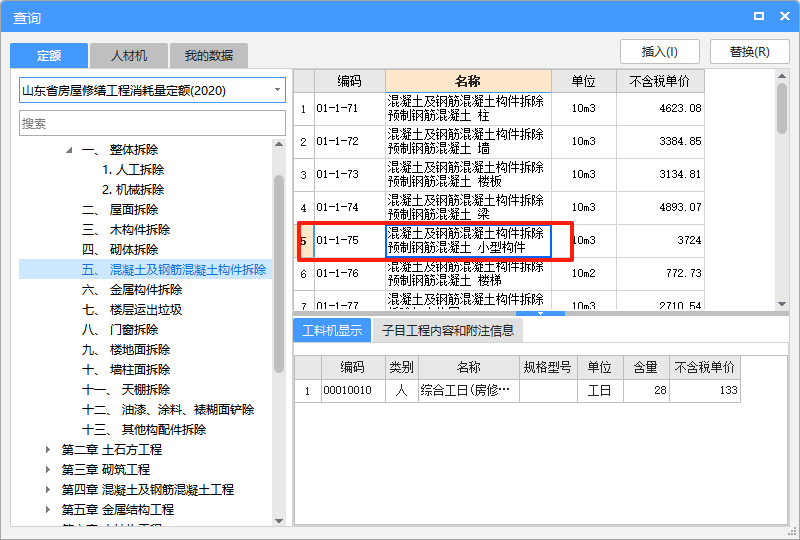Open the 我的数据 tab
The image size is (800, 540).
click(209, 55)
